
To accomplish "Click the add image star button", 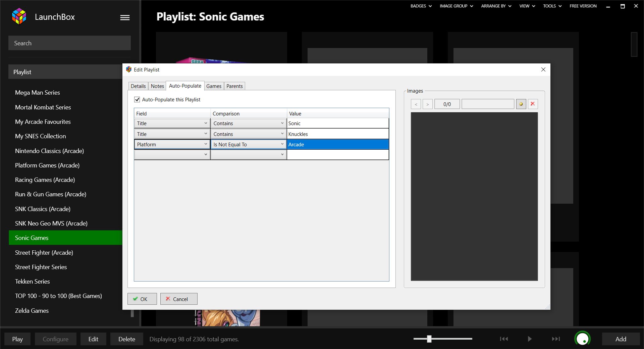I will point(521,104).
